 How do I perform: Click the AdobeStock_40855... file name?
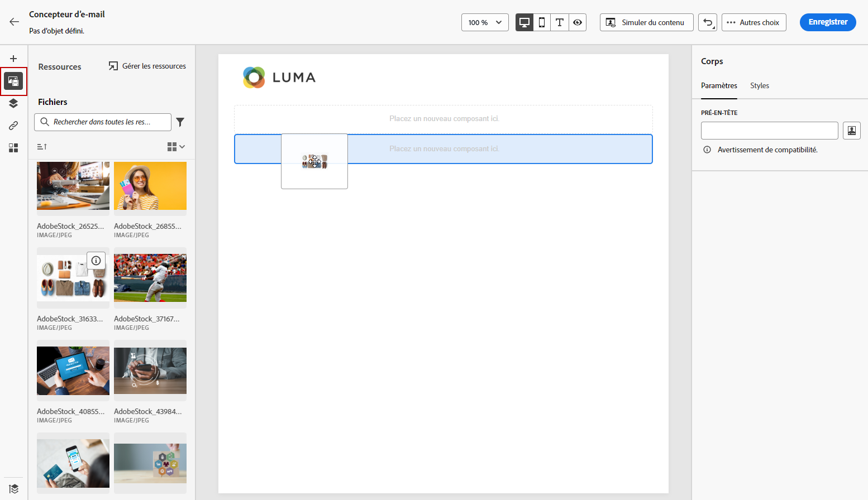point(71,411)
